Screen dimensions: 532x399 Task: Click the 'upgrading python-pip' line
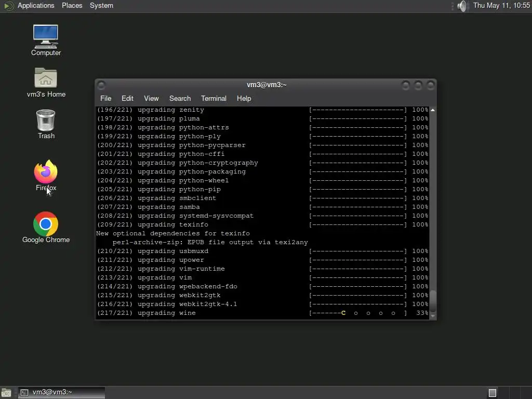click(x=262, y=189)
